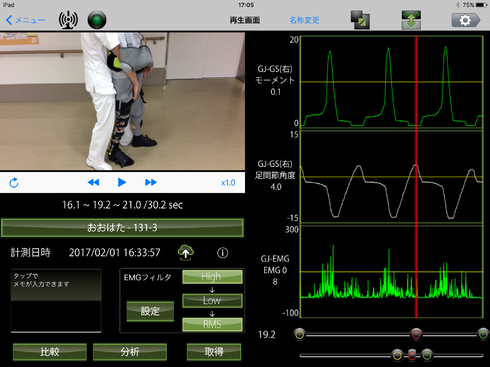Tap the 2017/02/01 16:33:57 measurement date

pos(115,253)
